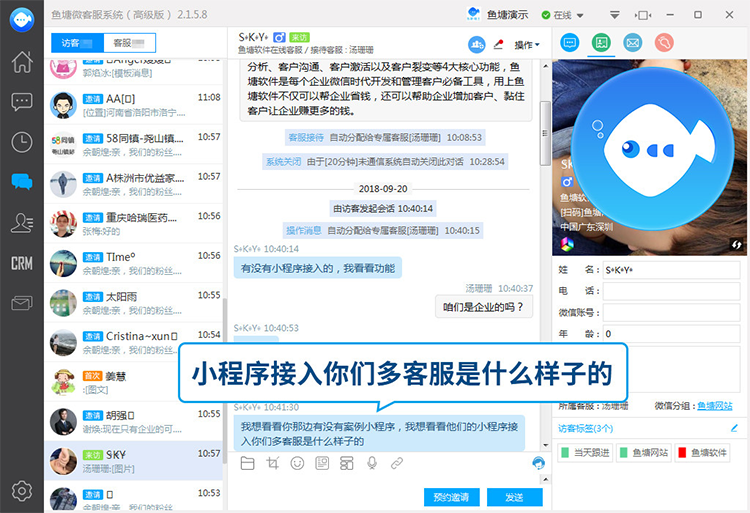Click the message 咱们是企业的吗？
Screen dimensions: 750x513
tap(484, 307)
